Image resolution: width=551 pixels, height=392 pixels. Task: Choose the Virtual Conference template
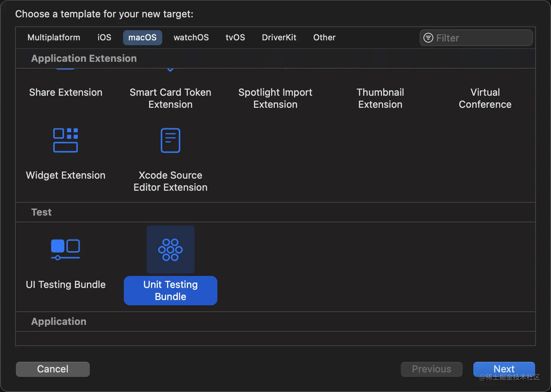[x=485, y=98]
